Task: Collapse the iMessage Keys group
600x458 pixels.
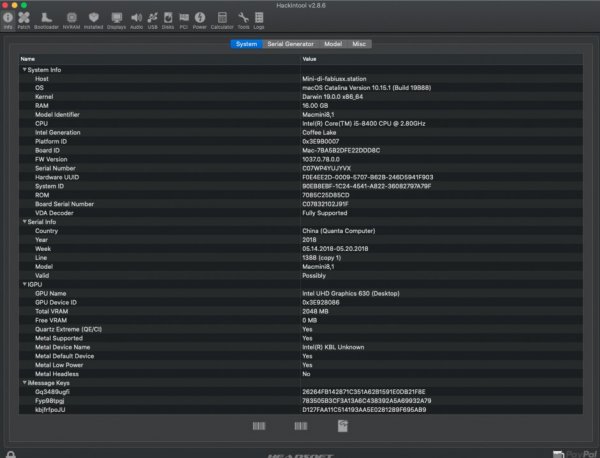Action: [24, 383]
